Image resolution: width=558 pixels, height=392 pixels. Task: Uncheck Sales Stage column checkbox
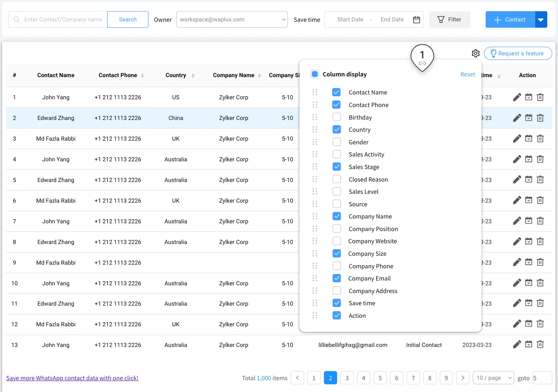click(x=336, y=167)
